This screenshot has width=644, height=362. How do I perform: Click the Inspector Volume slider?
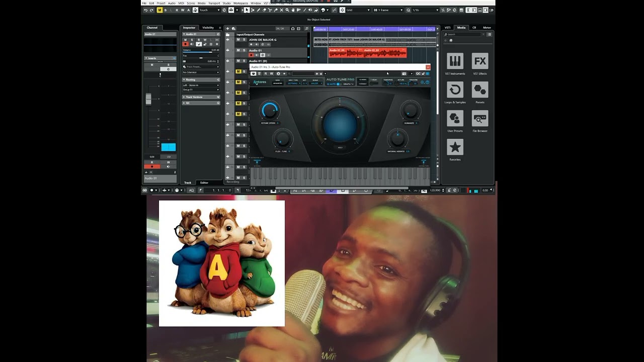[201, 52]
